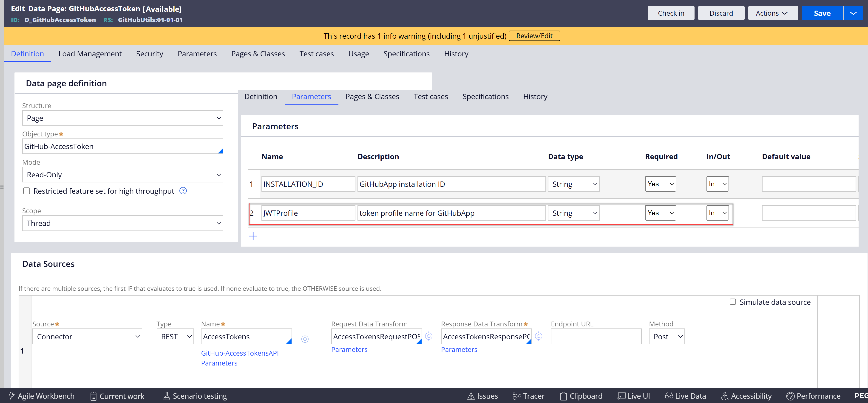Toggle the Live UI tool
This screenshot has height=403, width=868.
coord(633,396)
